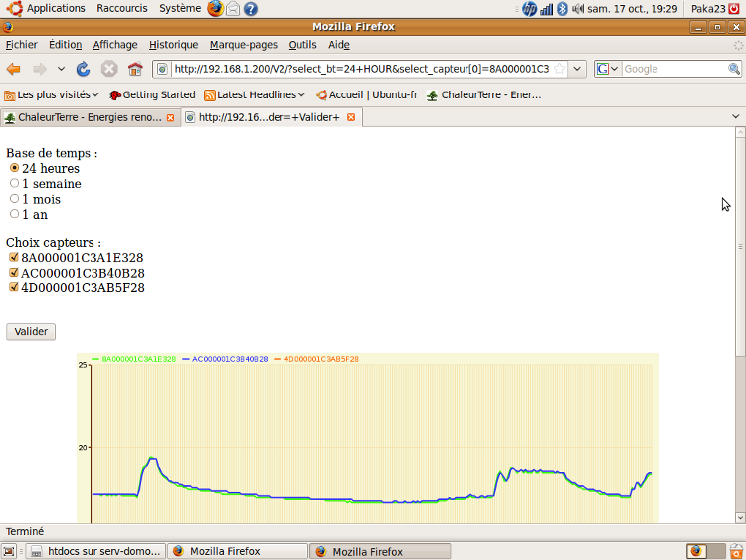
Task: Switch to the ChaleurTerre - Energies tab
Action: pyautogui.click(x=85, y=117)
